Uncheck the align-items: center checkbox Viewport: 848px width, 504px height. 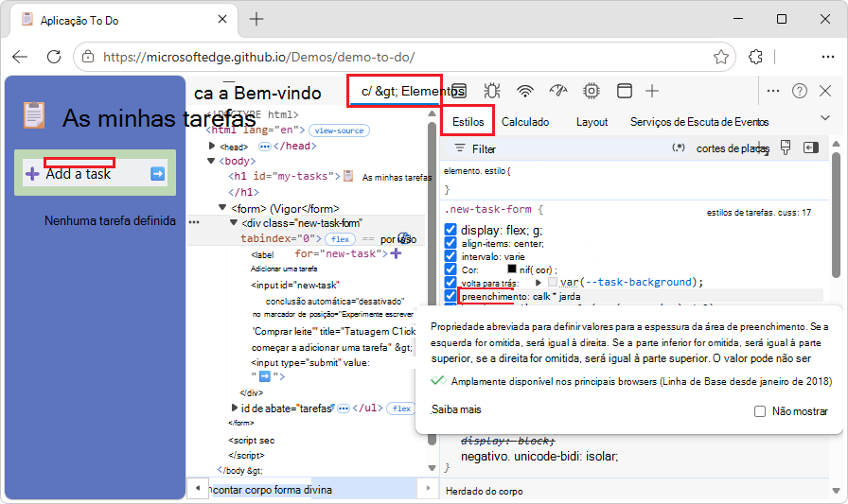tap(450, 243)
